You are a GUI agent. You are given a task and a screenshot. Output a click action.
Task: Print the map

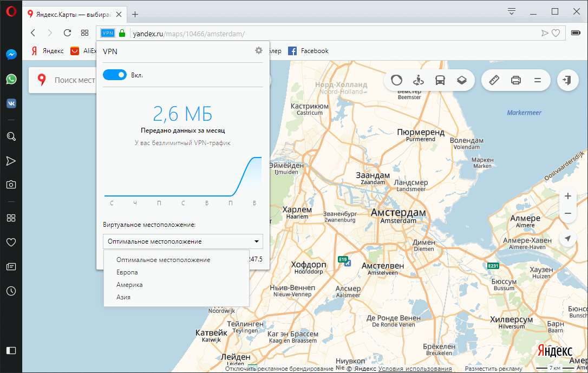[x=515, y=80]
